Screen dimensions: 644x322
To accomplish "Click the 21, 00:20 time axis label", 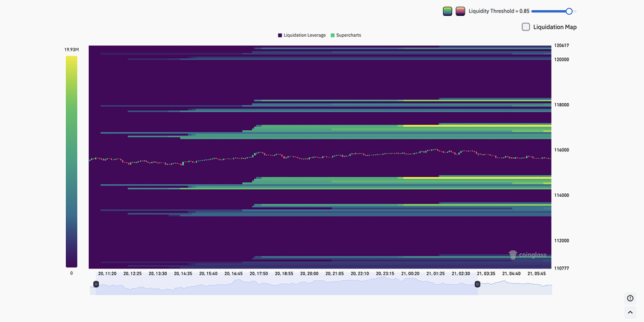I will [411, 272].
